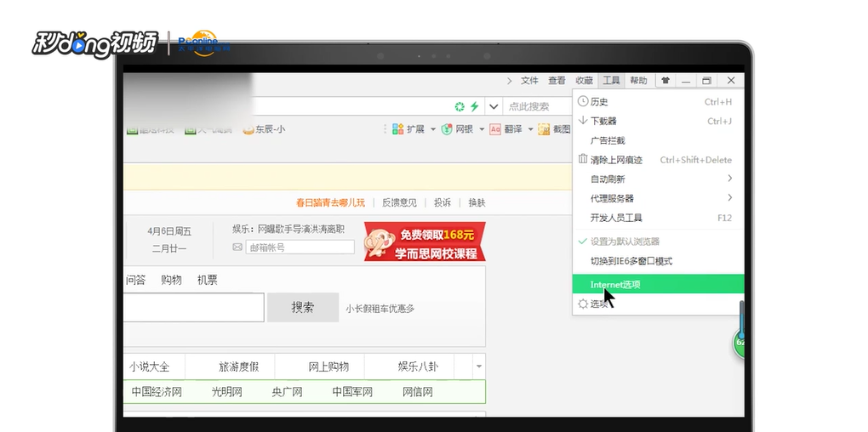The width and height of the screenshot is (868, 432).
Task: Open the 扩展 extensions grid icon
Action: pyautogui.click(x=397, y=129)
